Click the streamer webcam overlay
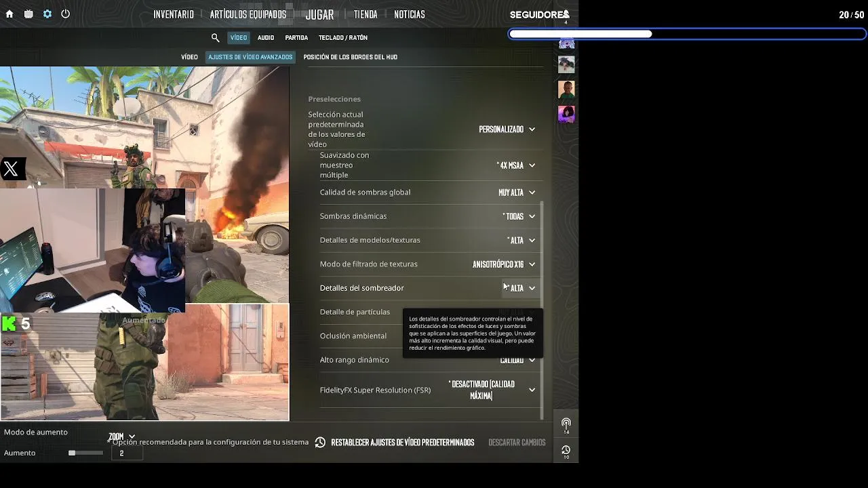 pyautogui.click(x=92, y=250)
